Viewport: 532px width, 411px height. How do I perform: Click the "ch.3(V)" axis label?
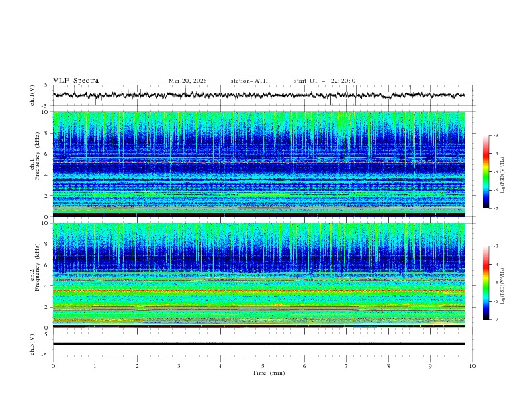(x=32, y=345)
